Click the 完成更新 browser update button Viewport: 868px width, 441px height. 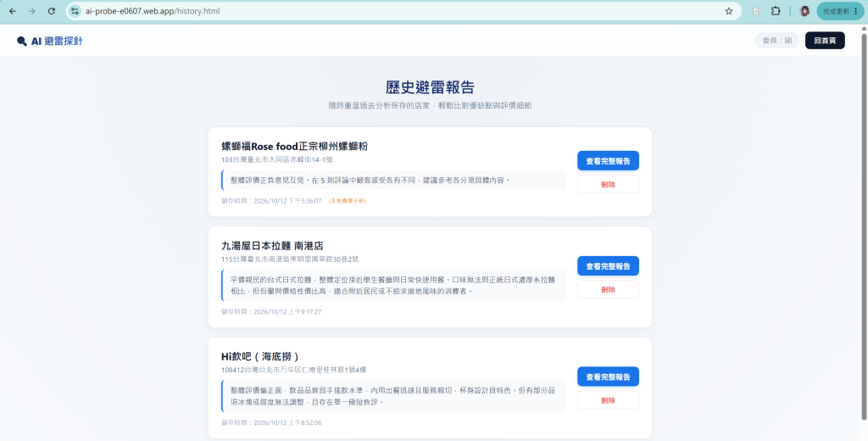point(840,11)
